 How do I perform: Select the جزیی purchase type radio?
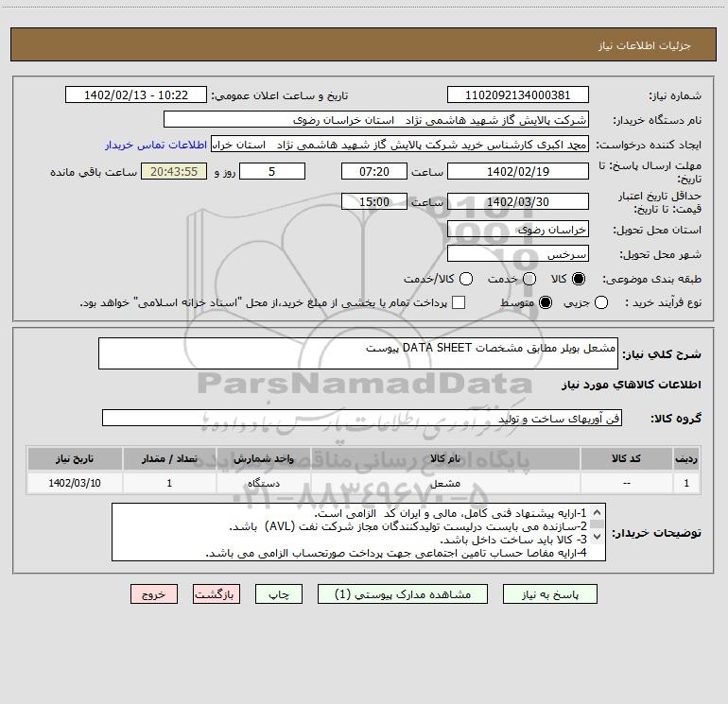point(600,302)
